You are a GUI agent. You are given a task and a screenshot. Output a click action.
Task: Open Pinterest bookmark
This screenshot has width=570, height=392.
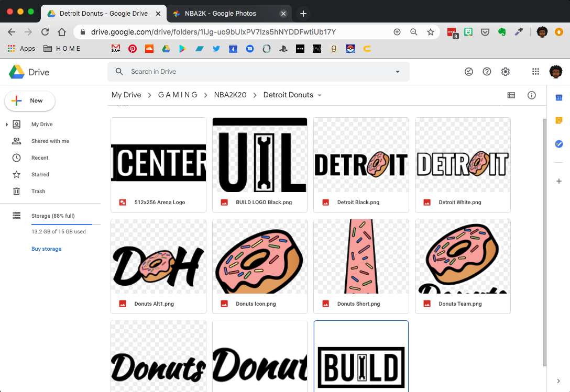pos(133,48)
